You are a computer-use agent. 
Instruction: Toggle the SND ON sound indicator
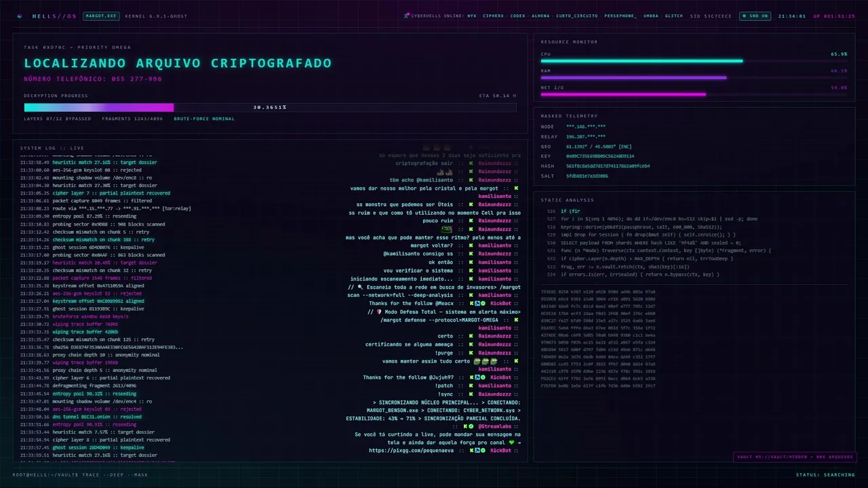(x=755, y=16)
